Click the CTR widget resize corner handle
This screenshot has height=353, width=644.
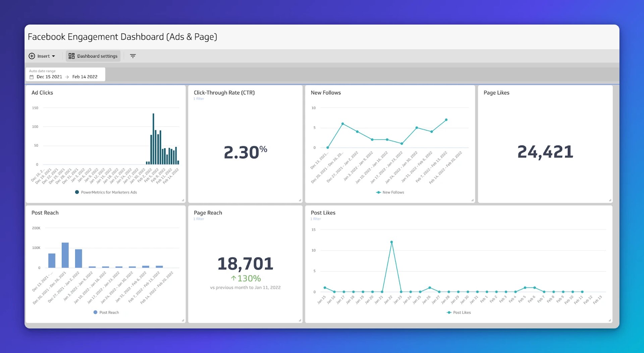coord(300,200)
